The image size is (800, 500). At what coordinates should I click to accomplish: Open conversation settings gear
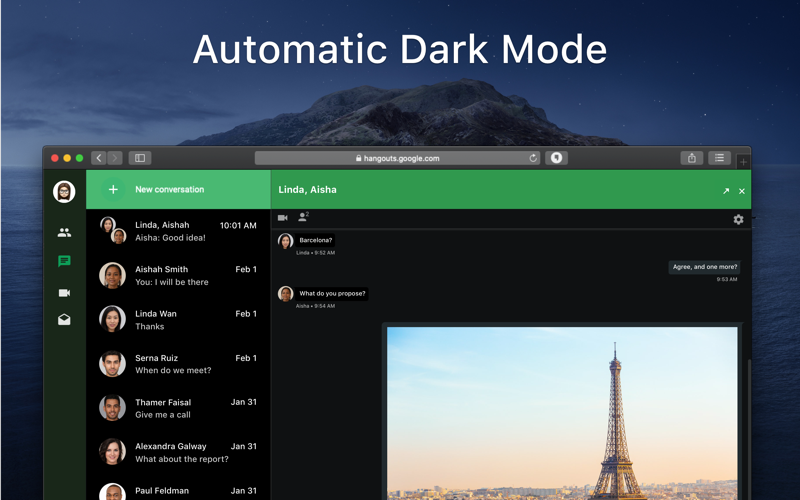click(x=738, y=219)
